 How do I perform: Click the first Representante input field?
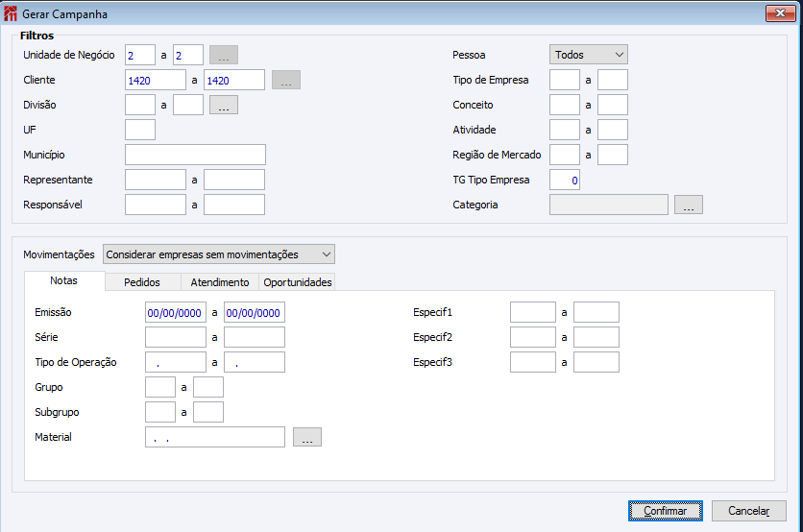coord(155,180)
